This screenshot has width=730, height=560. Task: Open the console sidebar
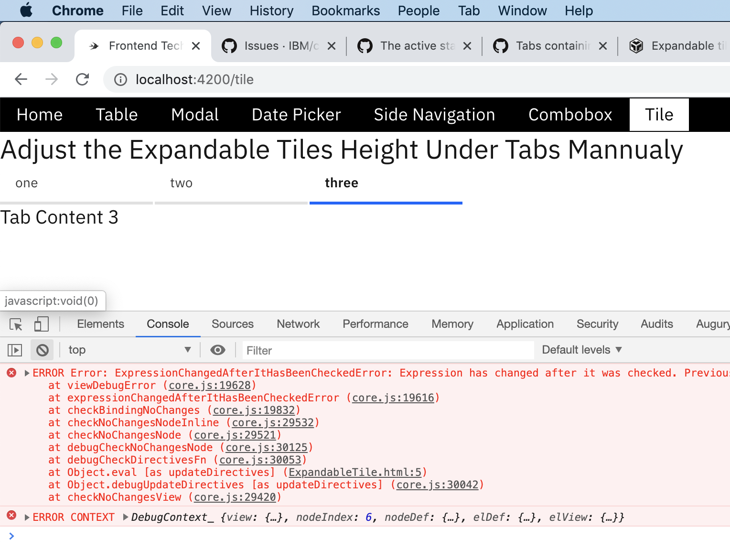pos(15,350)
